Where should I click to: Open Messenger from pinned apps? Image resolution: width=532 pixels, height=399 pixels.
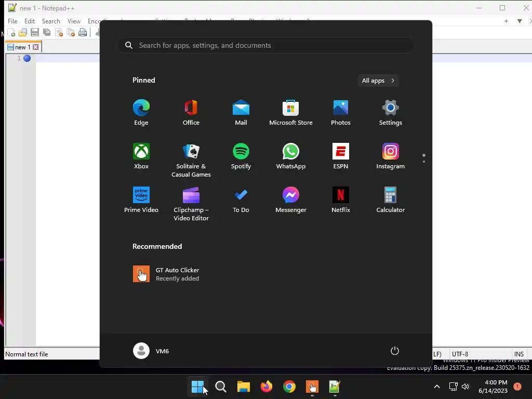tap(291, 200)
